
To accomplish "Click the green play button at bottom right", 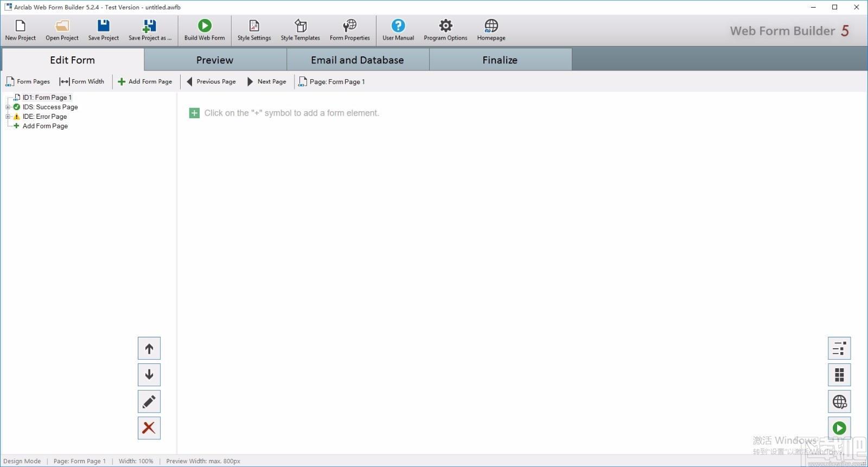I will pos(839,428).
